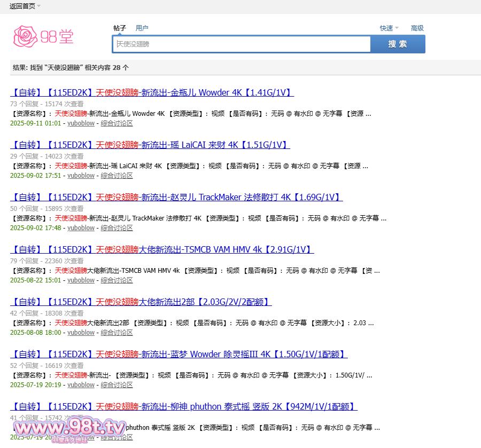Open the 大佬新流出2部 result title
This screenshot has height=448, width=481.
(141, 302)
